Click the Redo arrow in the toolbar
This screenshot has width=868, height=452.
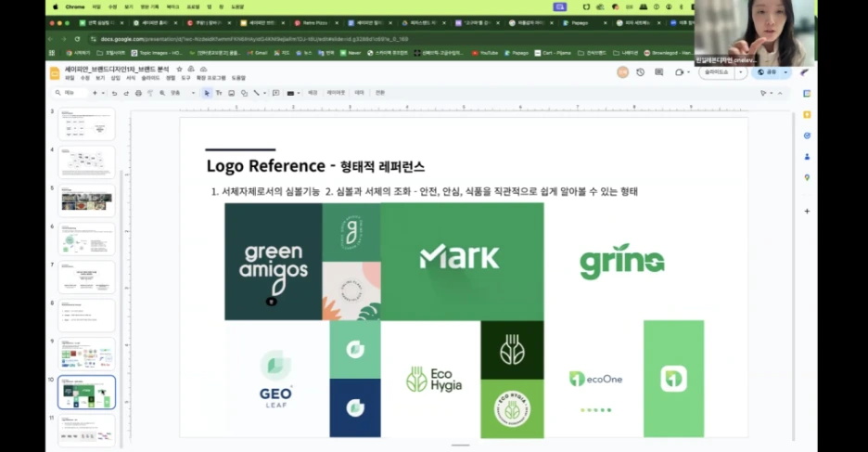point(126,93)
